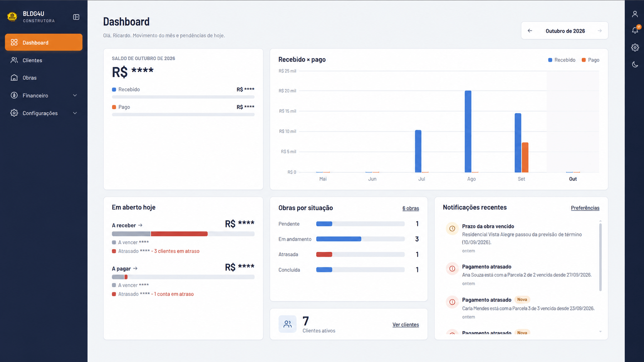644x362 pixels.
Task: Open the user profile icon
Action: [x=635, y=14]
